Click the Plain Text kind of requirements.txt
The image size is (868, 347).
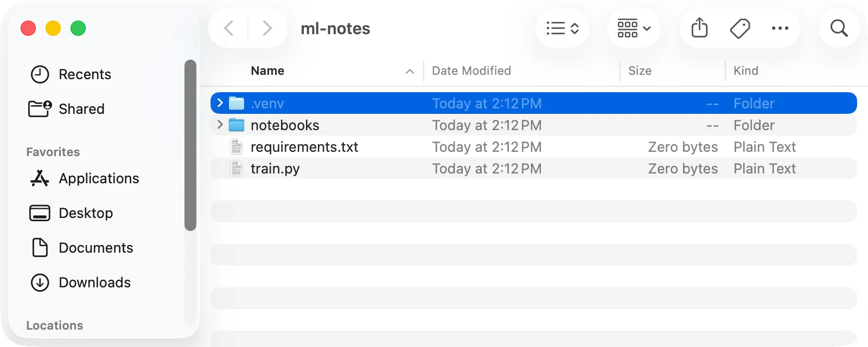click(x=764, y=147)
